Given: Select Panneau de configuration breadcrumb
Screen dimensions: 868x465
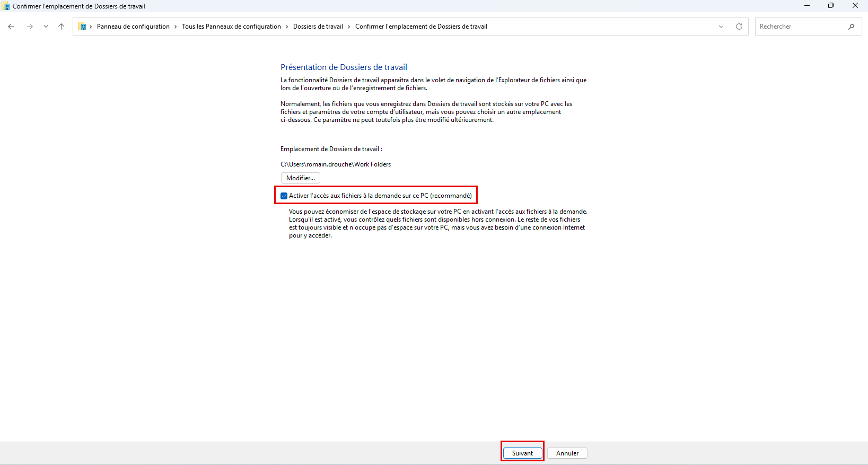Looking at the screenshot, I should pyautogui.click(x=133, y=27).
